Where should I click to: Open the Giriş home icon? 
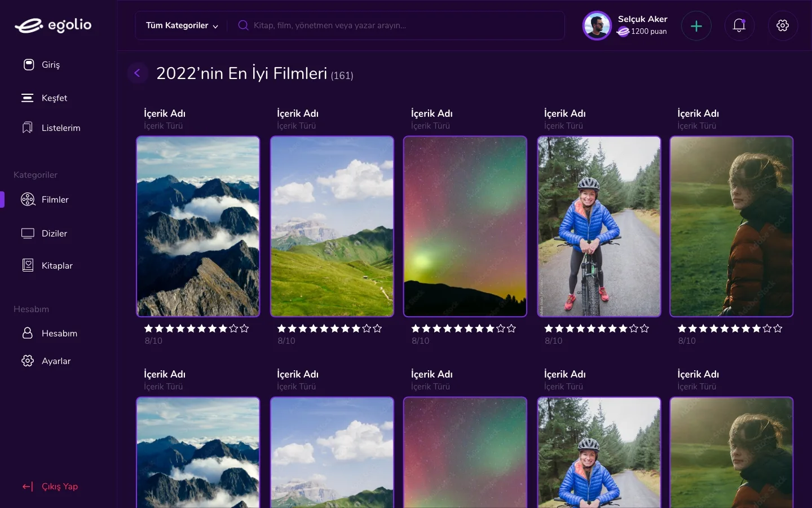pos(28,64)
